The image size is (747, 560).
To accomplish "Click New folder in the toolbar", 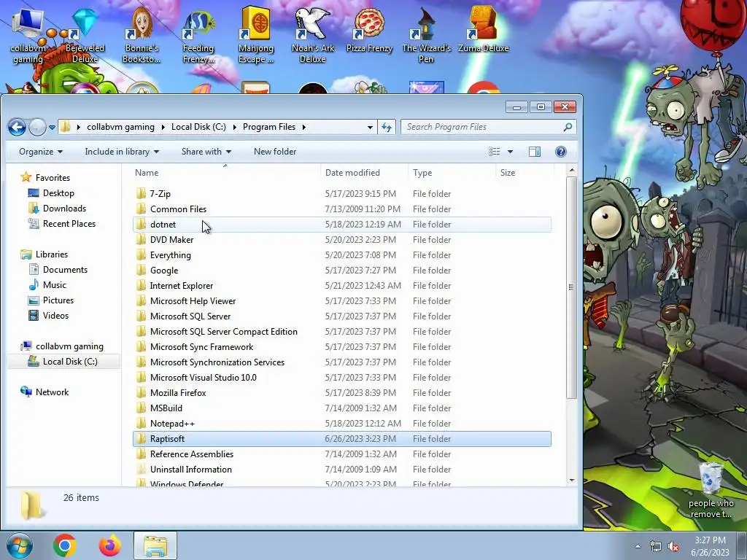I will click(x=275, y=152).
